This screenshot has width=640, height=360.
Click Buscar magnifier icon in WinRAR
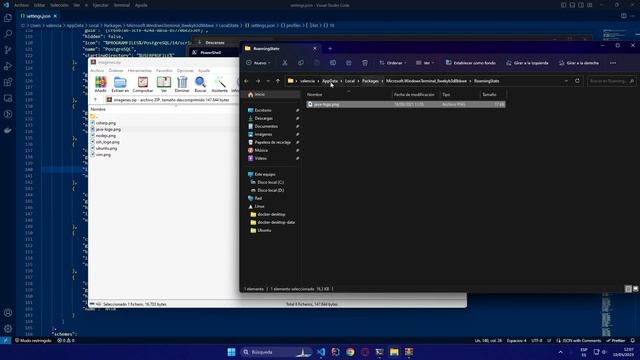(200, 84)
